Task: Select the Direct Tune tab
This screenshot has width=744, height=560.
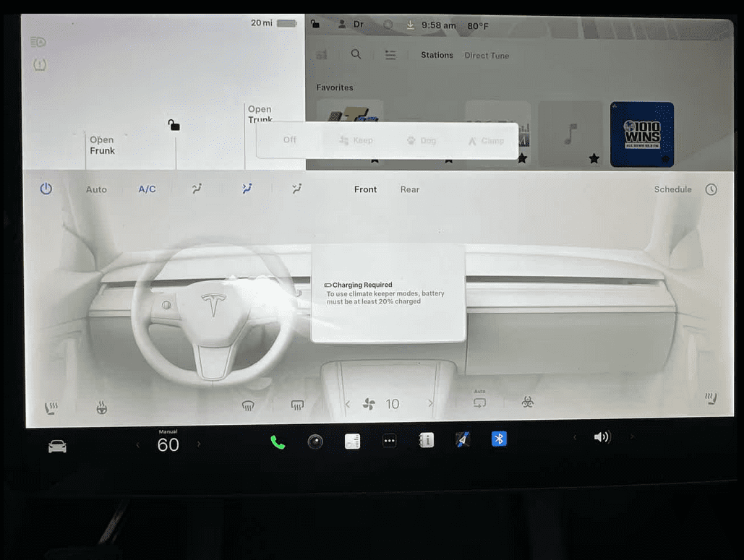Action: pos(487,56)
